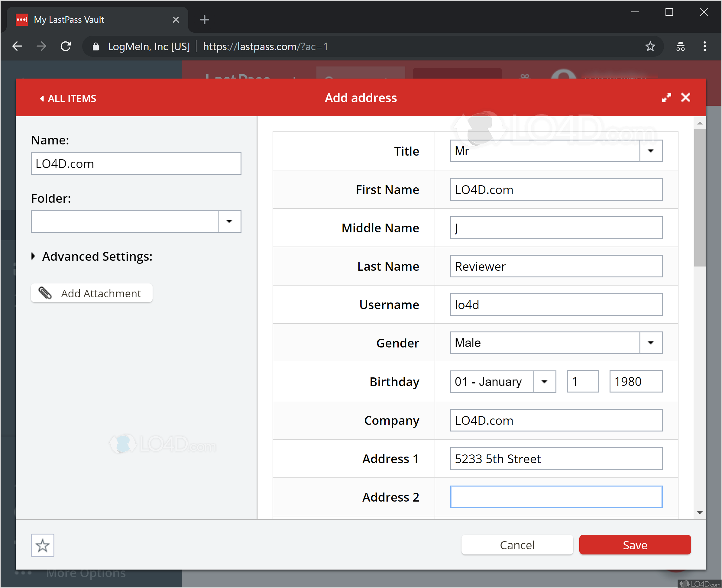Screen dimensions: 722x588
Task: Click the Save button
Action: pos(635,545)
